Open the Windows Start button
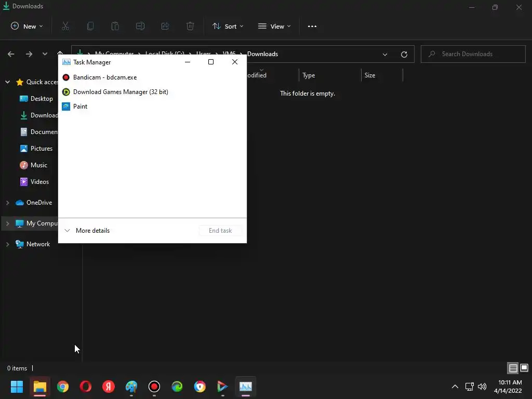This screenshot has height=399, width=532. point(17,387)
